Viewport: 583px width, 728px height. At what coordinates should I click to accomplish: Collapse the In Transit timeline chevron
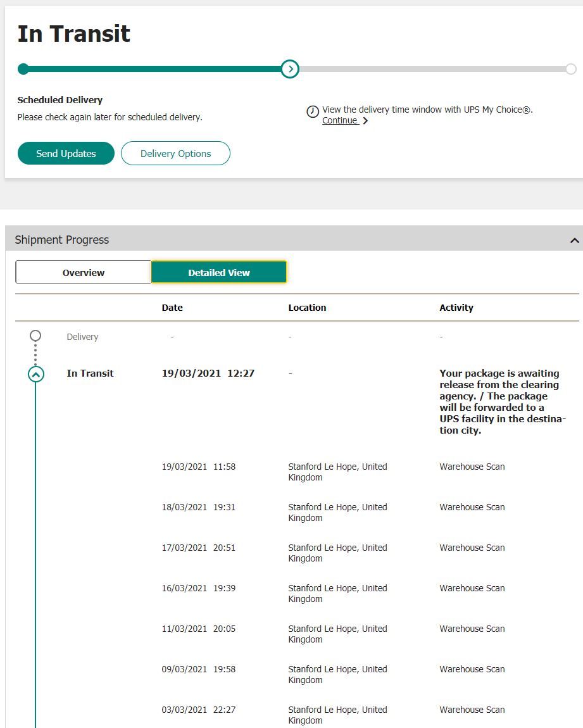(35, 374)
